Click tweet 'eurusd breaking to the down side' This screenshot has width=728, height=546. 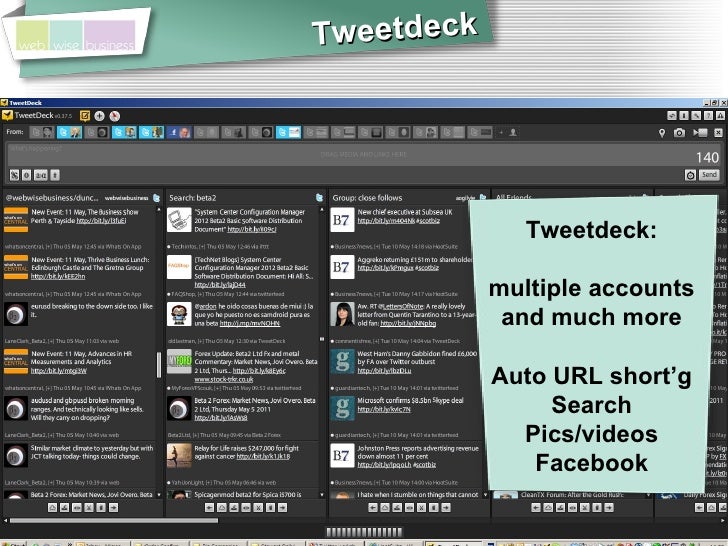[91, 310]
